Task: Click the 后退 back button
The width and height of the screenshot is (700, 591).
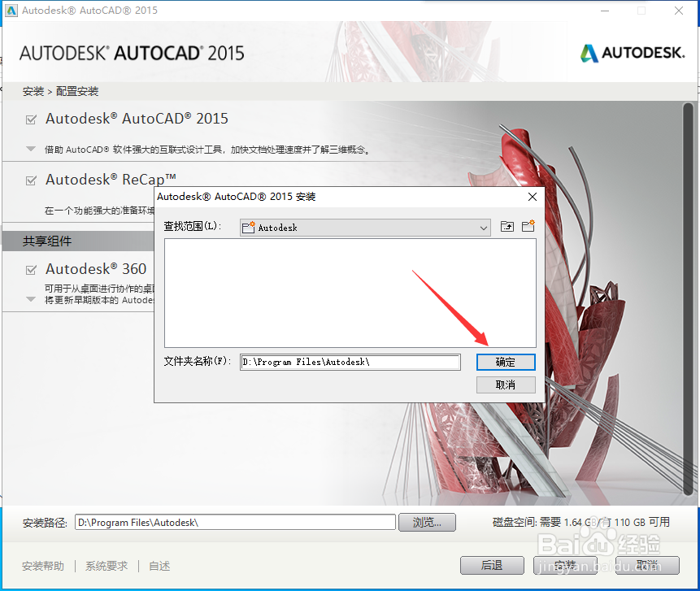Action: (x=492, y=566)
